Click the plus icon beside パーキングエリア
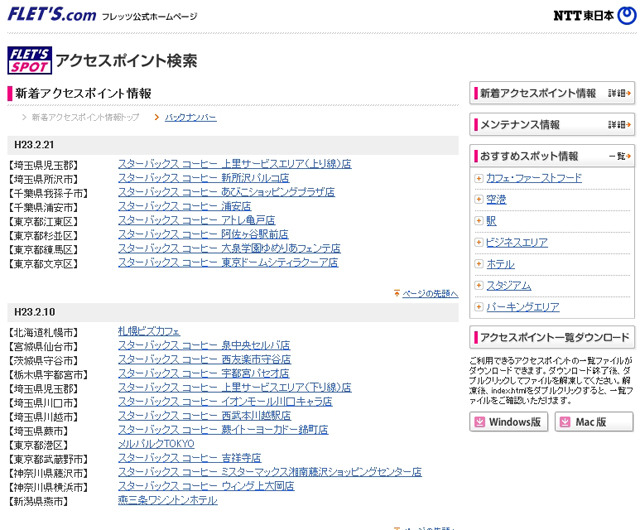 point(479,307)
